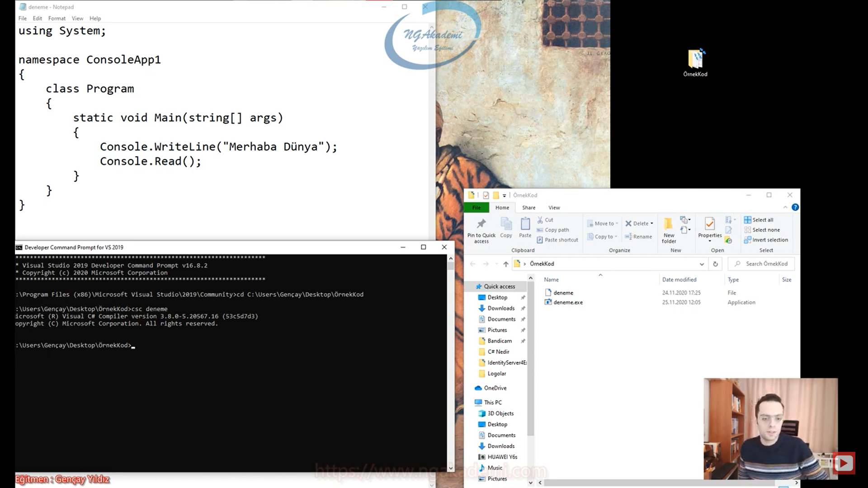Click the quick access New folder icon
868x488 pixels.
(496, 195)
